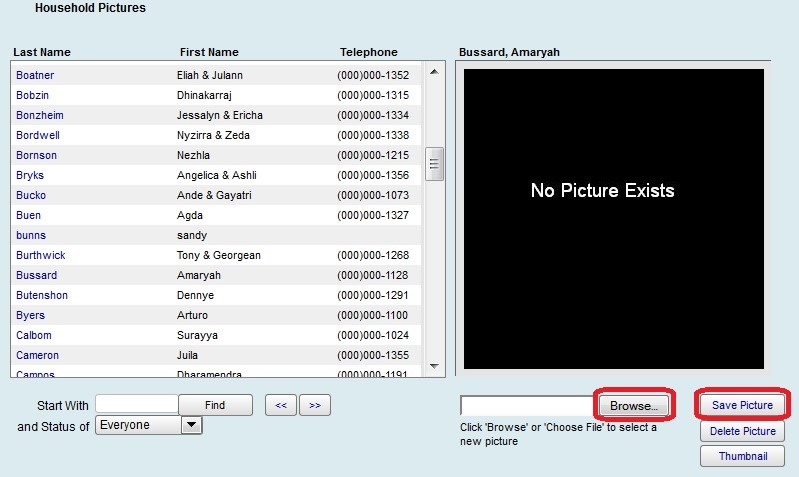The image size is (799, 477).
Task: Select the Bussard household link
Action: [37, 275]
